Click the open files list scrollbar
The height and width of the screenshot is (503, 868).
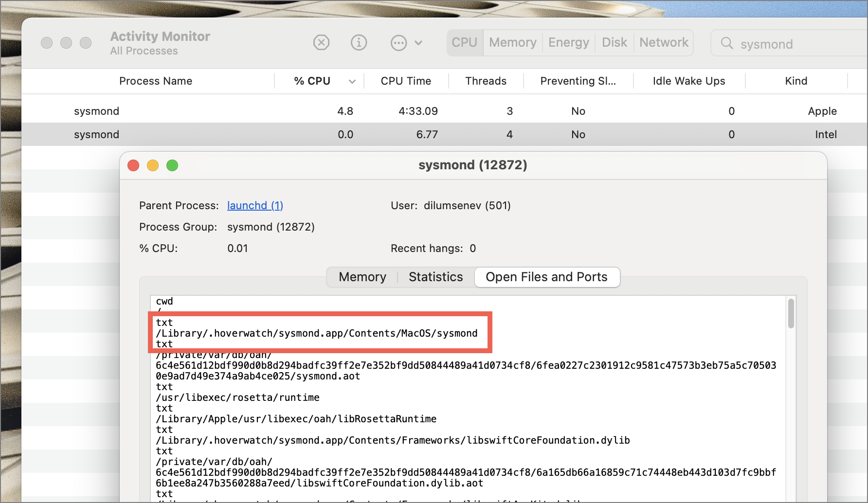[791, 313]
